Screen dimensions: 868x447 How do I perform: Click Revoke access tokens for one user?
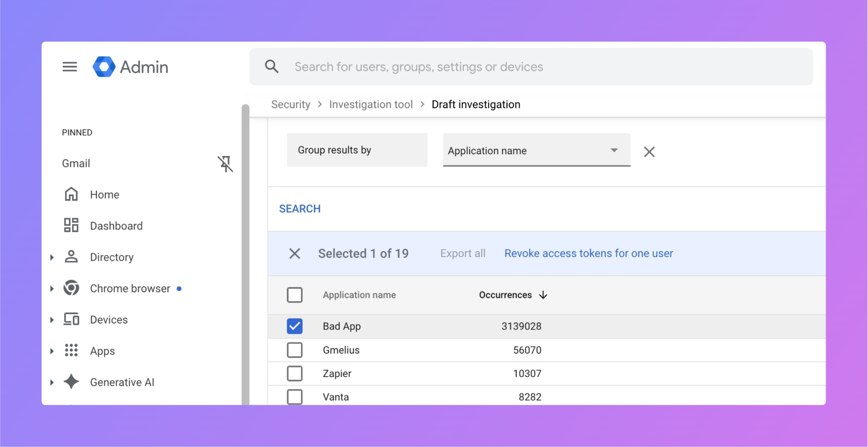[588, 253]
